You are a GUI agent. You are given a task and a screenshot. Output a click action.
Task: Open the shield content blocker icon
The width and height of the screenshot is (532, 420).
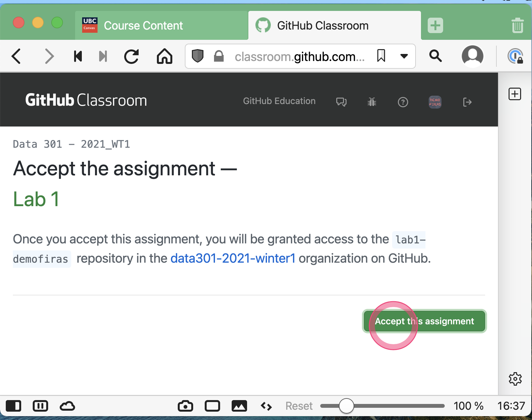point(198,56)
